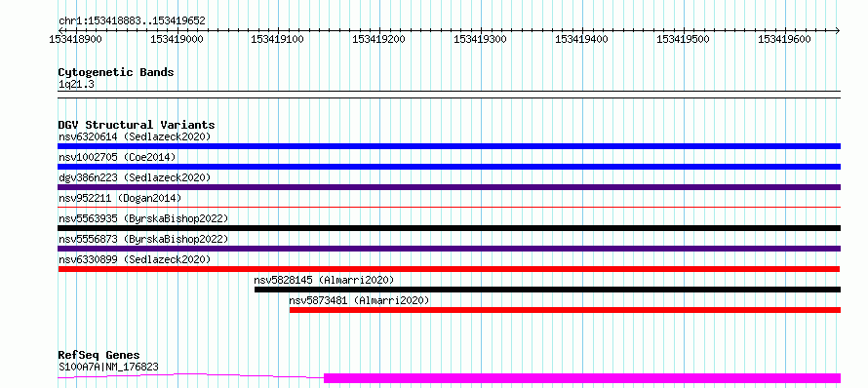Click the nsv952211 (Dogan2014) label
Viewport: 868px width, 388px height.
120,198
